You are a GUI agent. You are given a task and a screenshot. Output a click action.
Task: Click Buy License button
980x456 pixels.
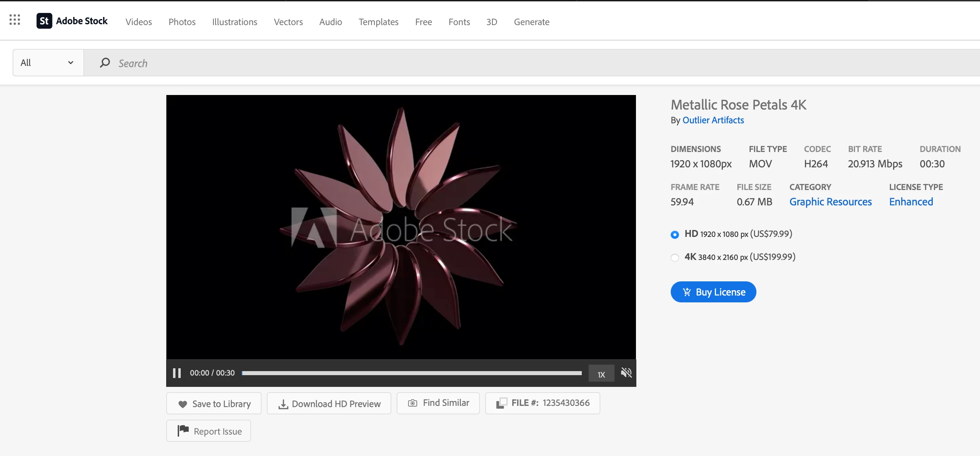pos(713,292)
